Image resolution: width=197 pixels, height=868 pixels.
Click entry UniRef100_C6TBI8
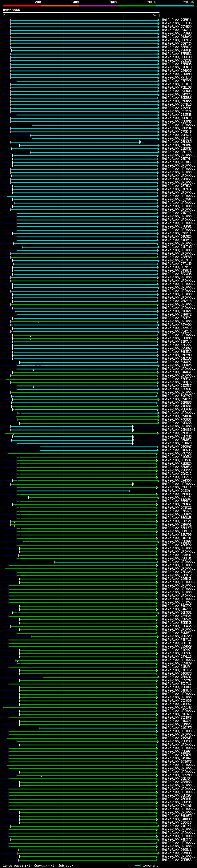click(x=177, y=84)
